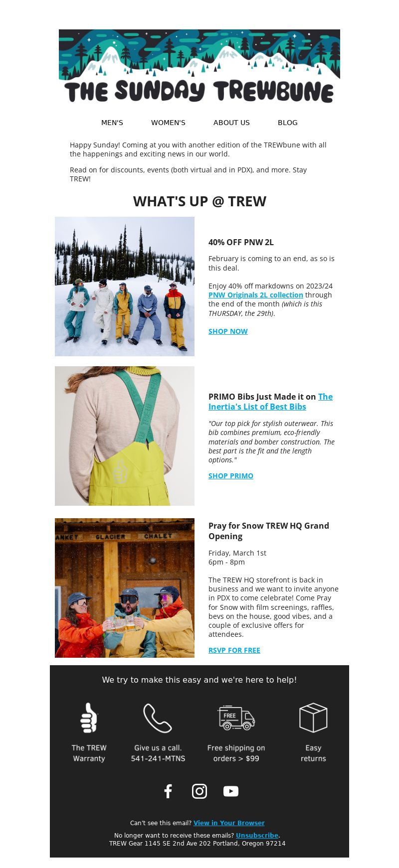The height and width of the screenshot is (868, 399).
Task: Open the Facebook social icon
Action: (168, 791)
